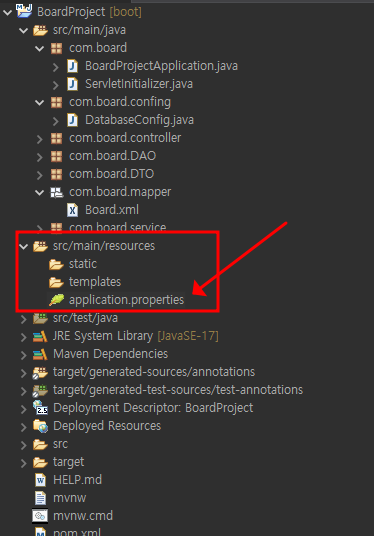Viewport: 374px width, 536px height.
Task: Click the Maven Dependencies library icon
Action: click(x=40, y=354)
